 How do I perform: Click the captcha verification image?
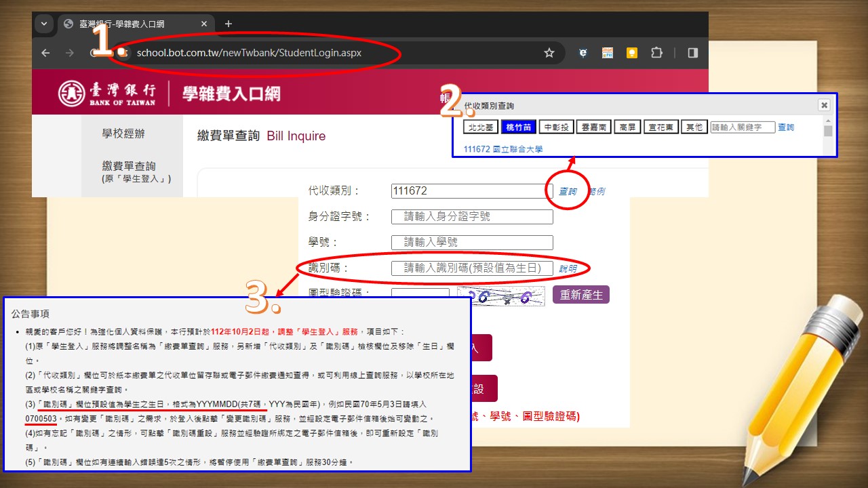pos(500,296)
